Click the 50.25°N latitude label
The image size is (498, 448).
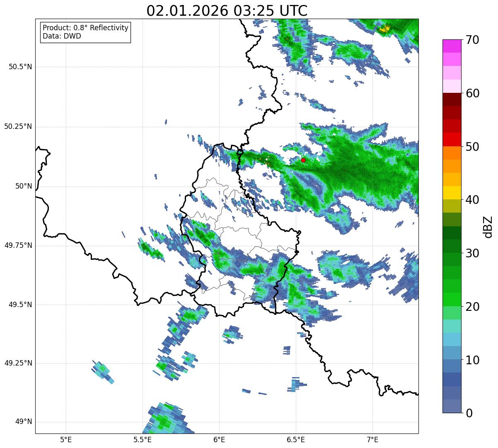(18, 126)
